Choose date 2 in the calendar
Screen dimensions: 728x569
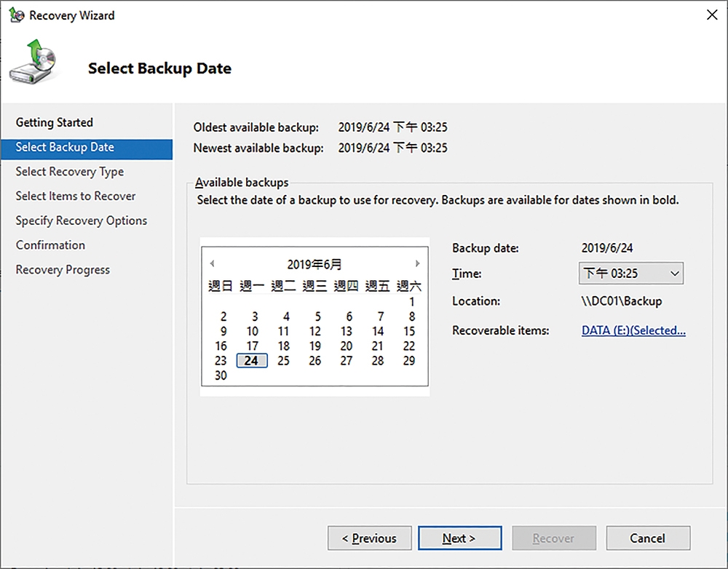223,317
